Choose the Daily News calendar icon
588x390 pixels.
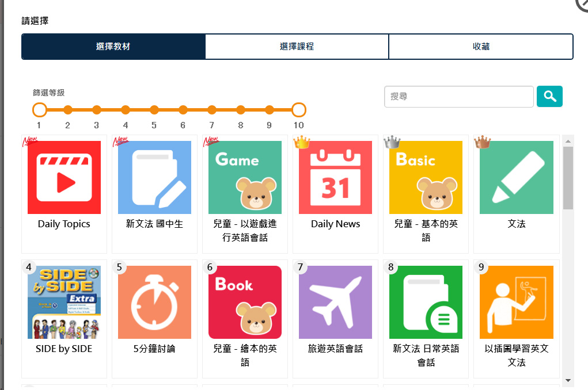pos(335,177)
